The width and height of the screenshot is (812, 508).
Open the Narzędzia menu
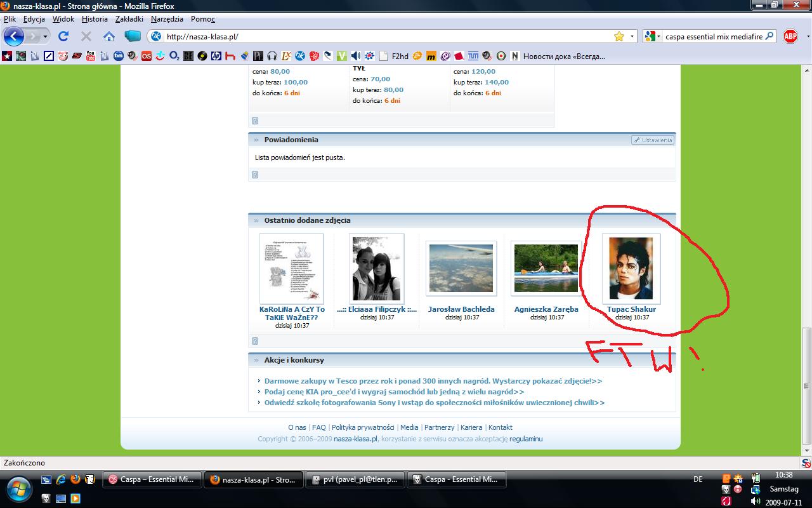[x=167, y=19]
